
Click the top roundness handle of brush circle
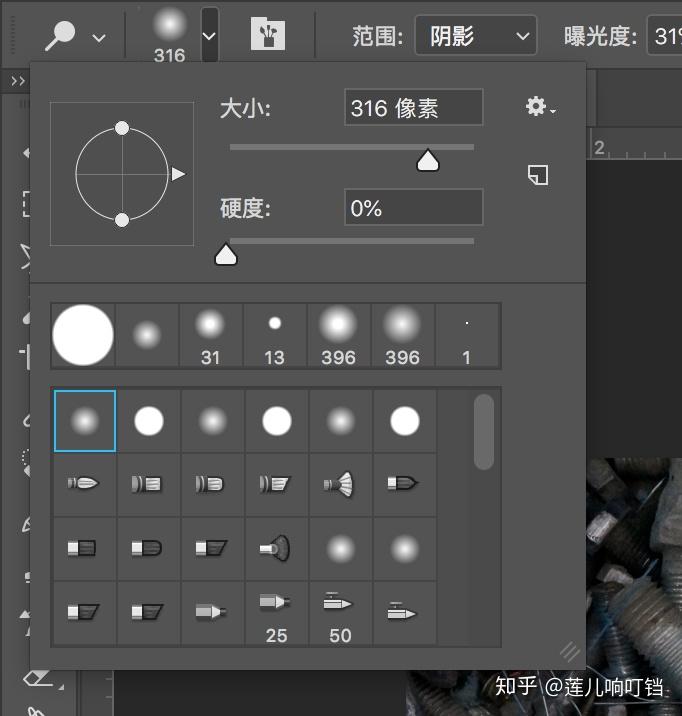click(x=122, y=128)
